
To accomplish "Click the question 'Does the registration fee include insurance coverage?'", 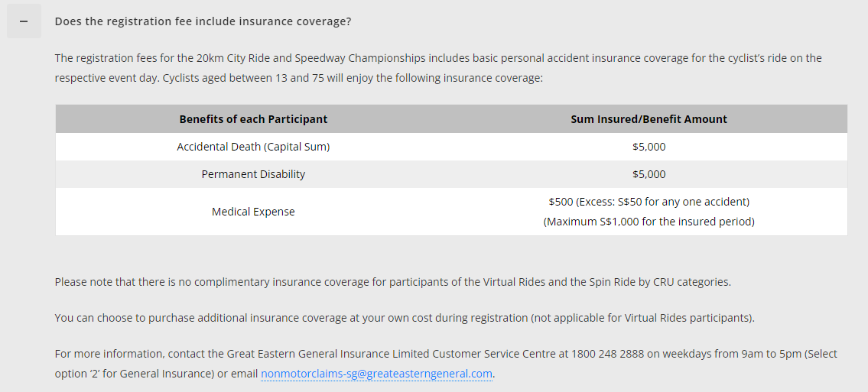I will tap(203, 21).
